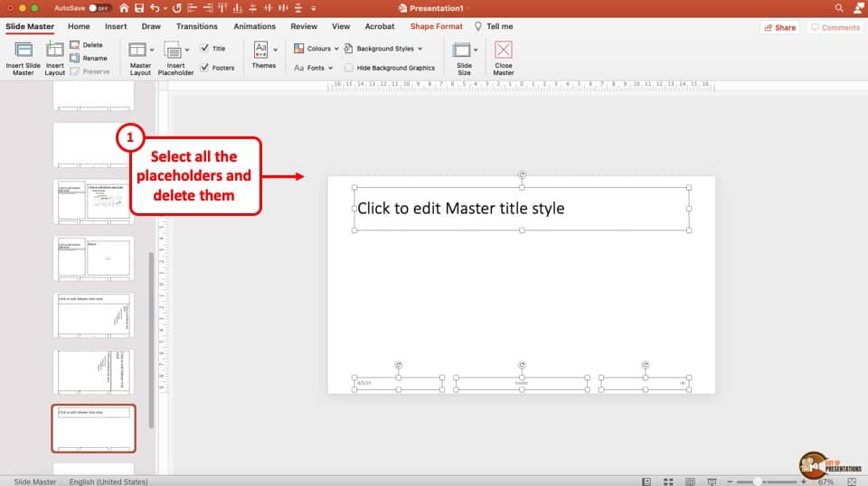
Task: Align selected objects to top
Action: (x=222, y=8)
